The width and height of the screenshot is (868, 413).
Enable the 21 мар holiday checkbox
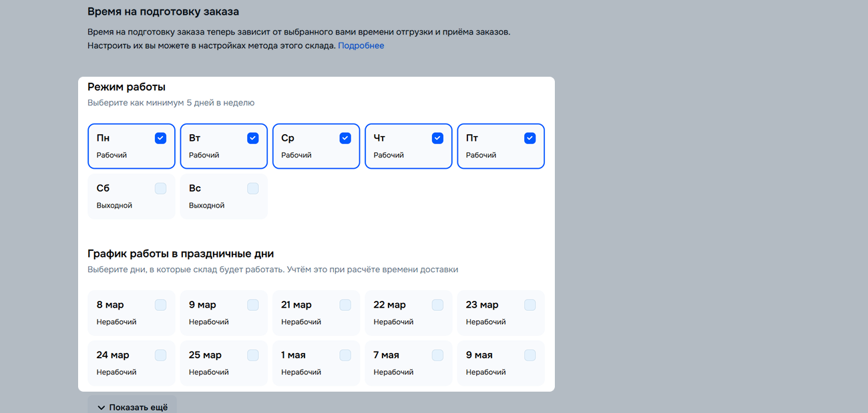click(345, 305)
